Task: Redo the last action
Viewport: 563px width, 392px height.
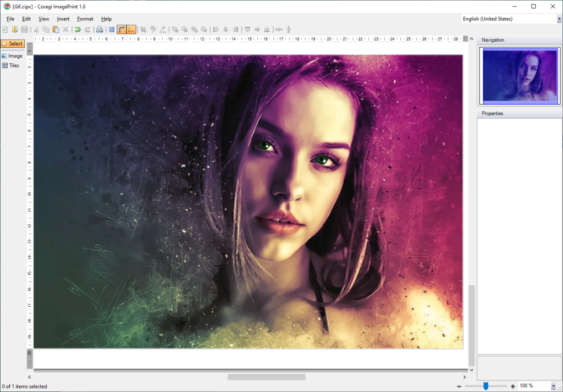Action: pyautogui.click(x=87, y=29)
